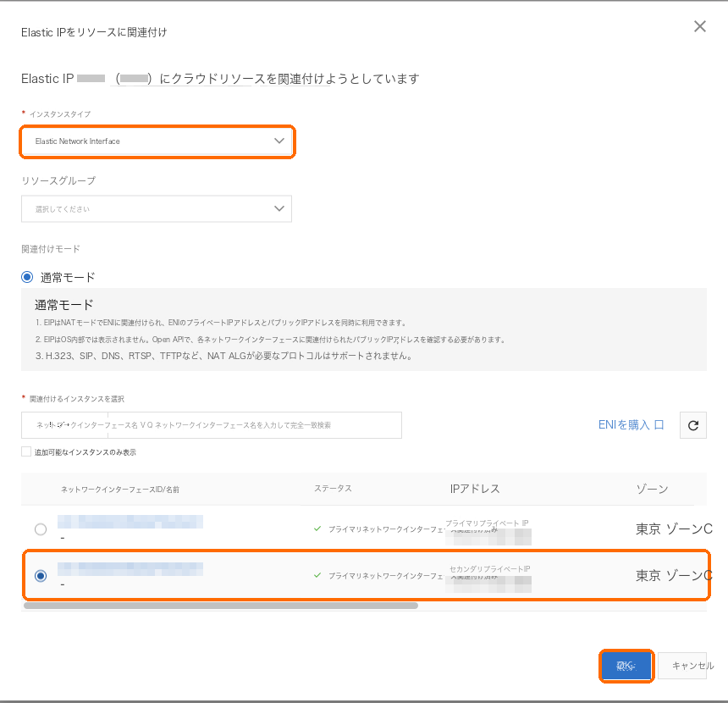Close the Elastic IP association dialog
The image size is (728, 703).
700,26
